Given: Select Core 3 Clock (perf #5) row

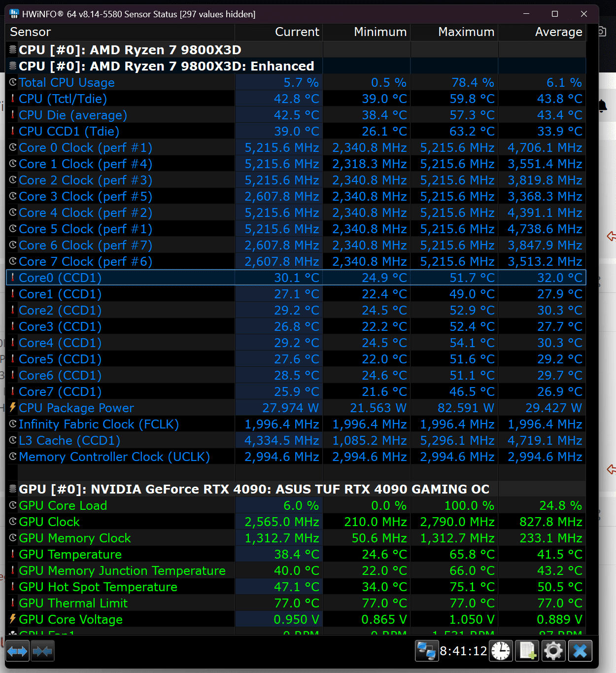Looking at the screenshot, I should coord(296,196).
